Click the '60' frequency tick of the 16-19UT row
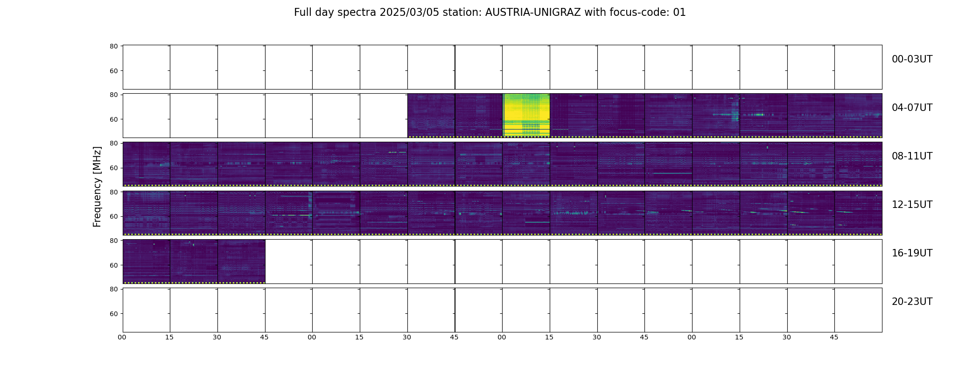Viewport: 980px width, 373px height. click(113, 265)
